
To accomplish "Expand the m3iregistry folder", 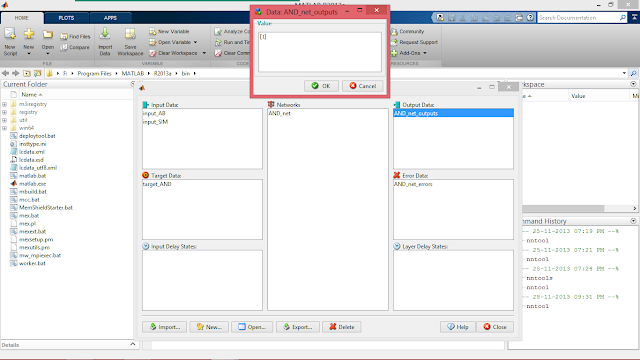I will pyautogui.click(x=4, y=104).
